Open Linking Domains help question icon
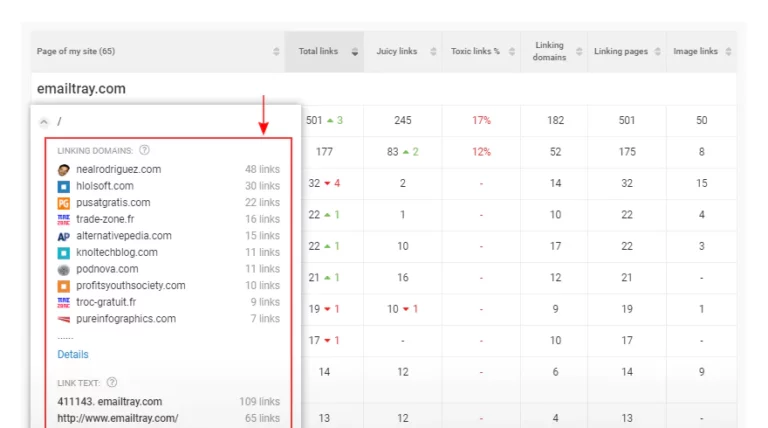Viewport: 768px width, 428px height. [x=144, y=150]
